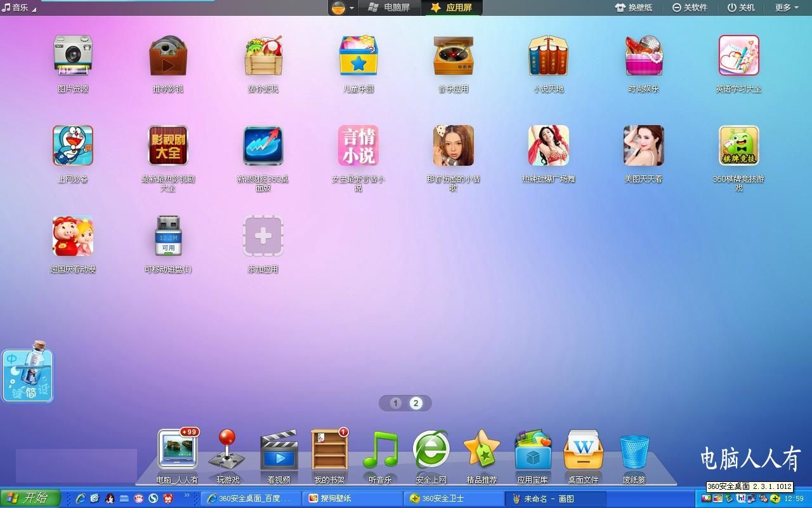This screenshot has width=812, height=508.
Task: Click 添加应用 placeholder tile
Action: point(263,236)
